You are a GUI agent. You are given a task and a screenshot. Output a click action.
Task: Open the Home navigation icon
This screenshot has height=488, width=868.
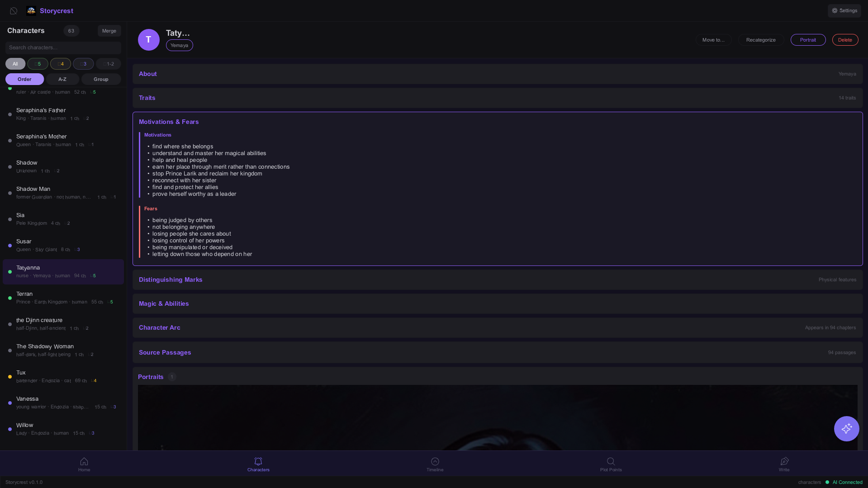coord(84,464)
